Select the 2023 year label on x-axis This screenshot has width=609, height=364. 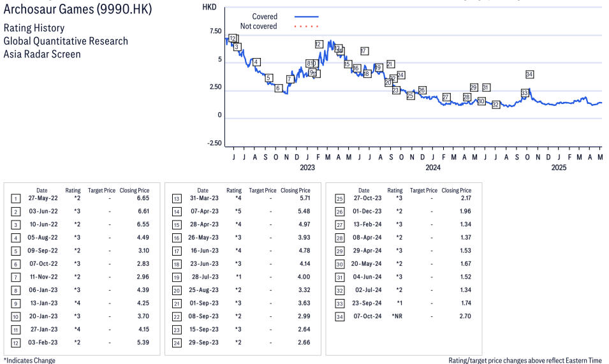pyautogui.click(x=307, y=167)
